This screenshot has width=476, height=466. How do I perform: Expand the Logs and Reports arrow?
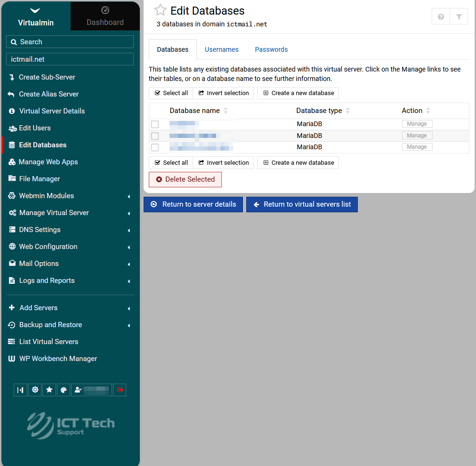pos(129,281)
